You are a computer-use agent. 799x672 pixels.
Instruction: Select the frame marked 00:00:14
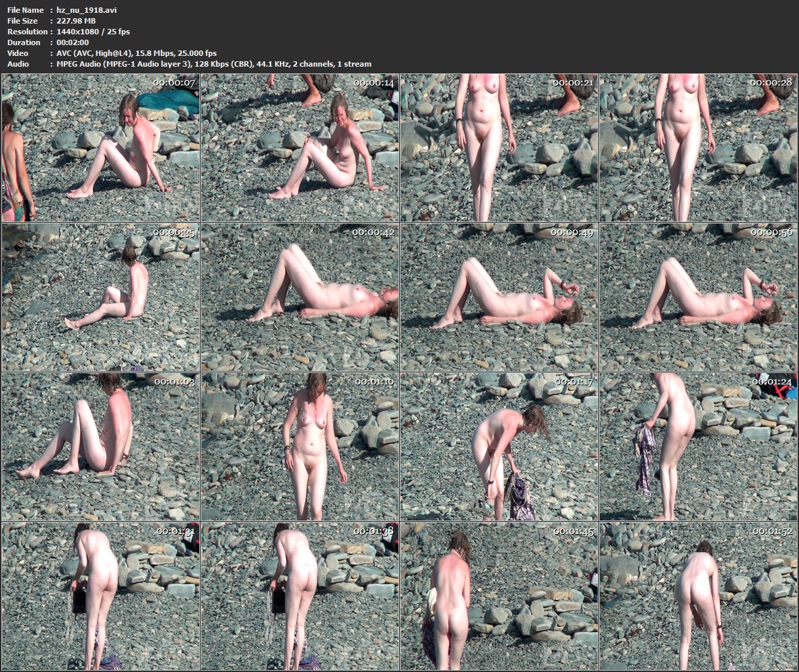[300, 147]
